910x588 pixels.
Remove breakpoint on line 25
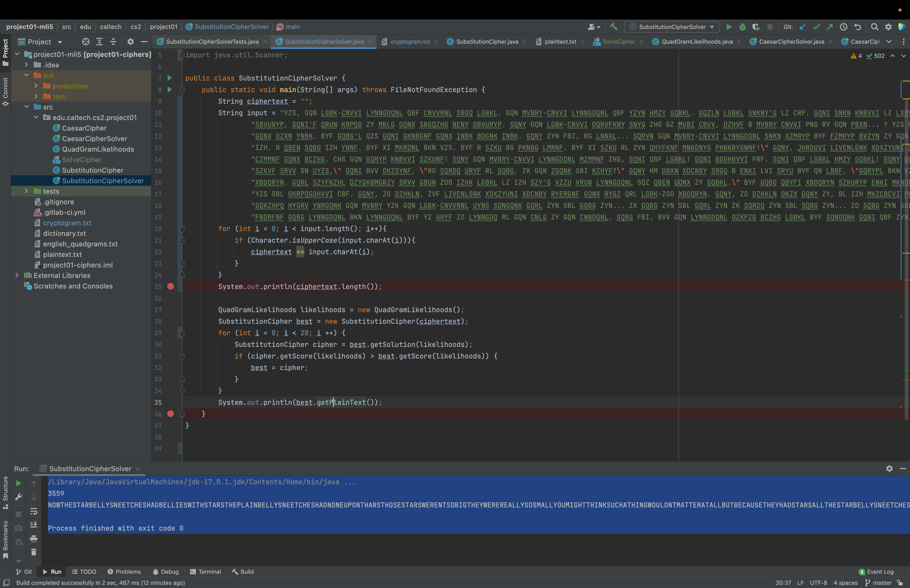[x=171, y=286]
